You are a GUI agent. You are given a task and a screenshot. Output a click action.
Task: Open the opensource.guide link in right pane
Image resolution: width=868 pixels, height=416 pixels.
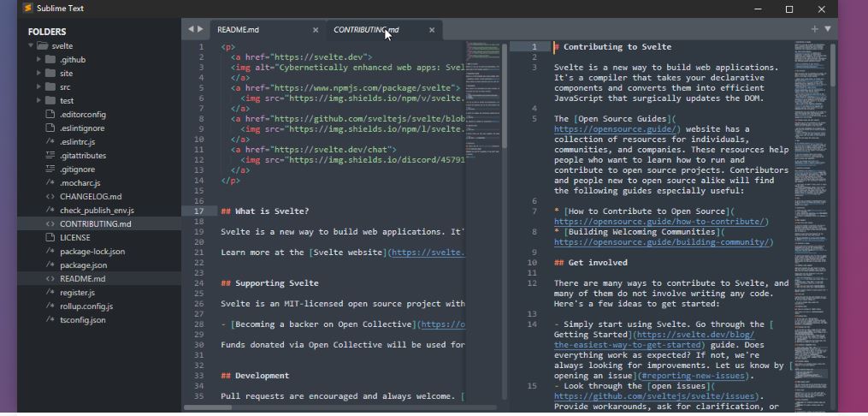(x=615, y=129)
